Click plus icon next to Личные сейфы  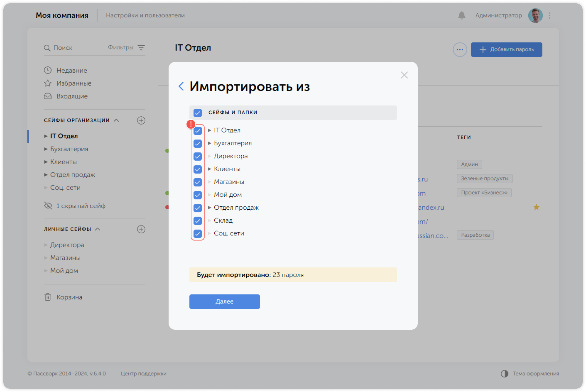coord(141,229)
